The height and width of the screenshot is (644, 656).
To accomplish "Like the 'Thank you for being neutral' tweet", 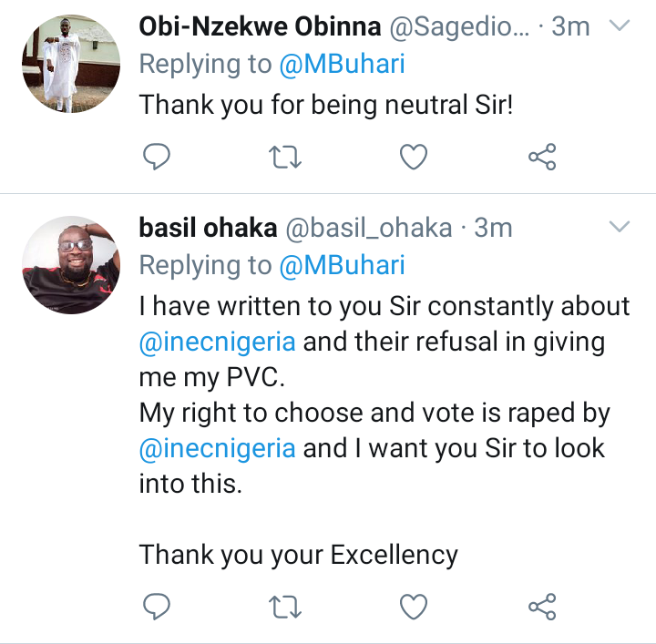I will (x=414, y=157).
